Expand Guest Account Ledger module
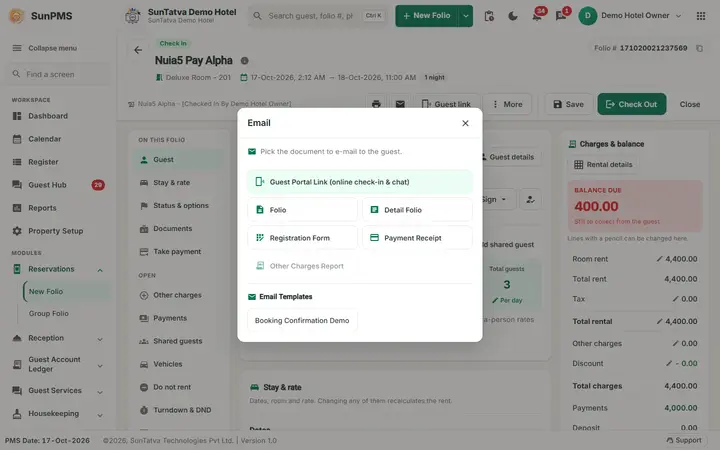 pos(57,365)
